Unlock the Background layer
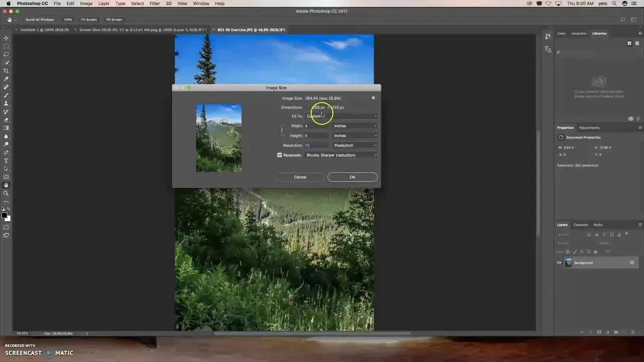 pos(632,262)
